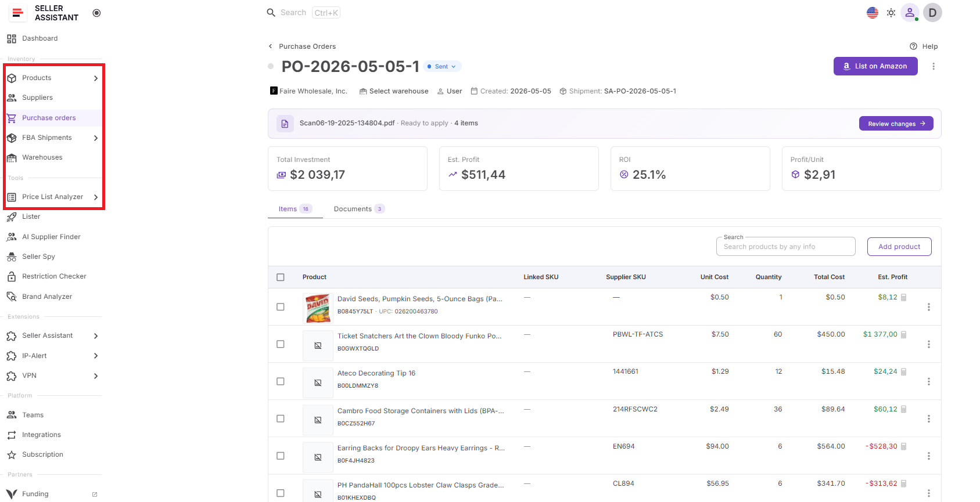980x502 pixels.
Task: Click the Brand Analyzer icon
Action: pyautogui.click(x=12, y=297)
